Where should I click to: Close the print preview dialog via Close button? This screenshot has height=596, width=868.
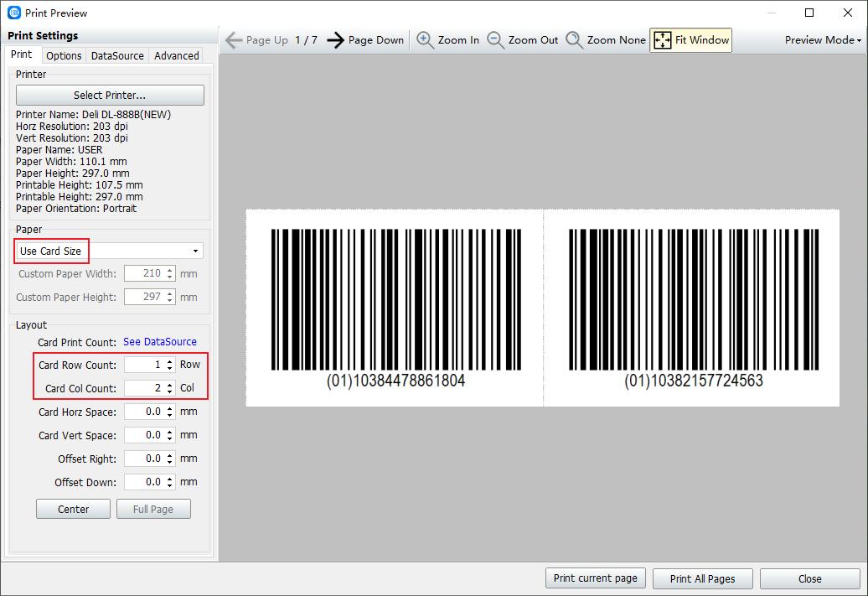pos(810,579)
